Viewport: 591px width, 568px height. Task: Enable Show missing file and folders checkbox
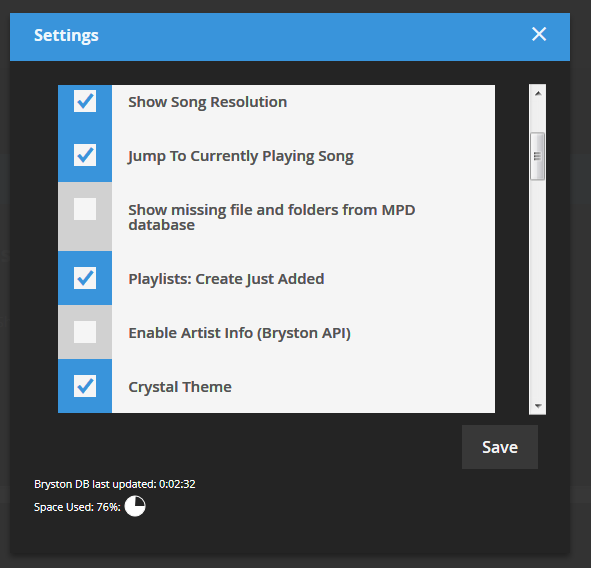point(85,209)
